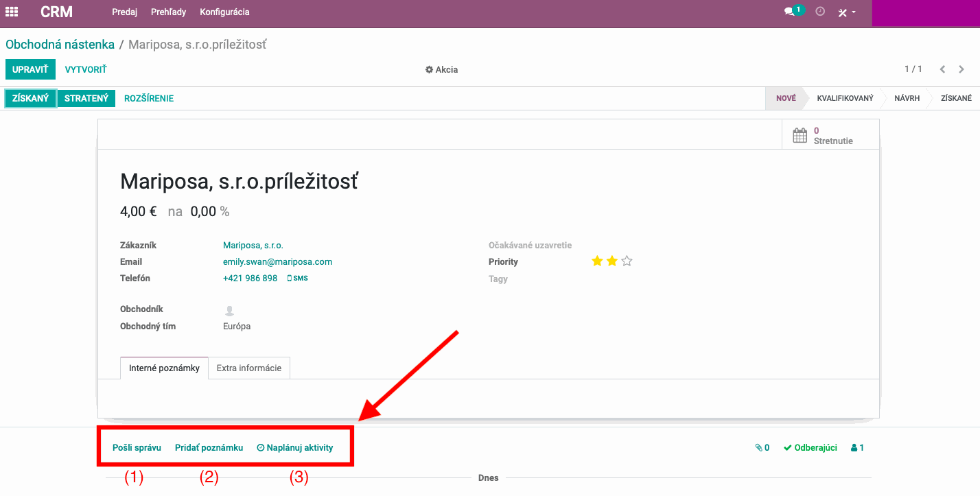Go to the previous record arrow
The height and width of the screenshot is (496, 980).
pyautogui.click(x=942, y=69)
